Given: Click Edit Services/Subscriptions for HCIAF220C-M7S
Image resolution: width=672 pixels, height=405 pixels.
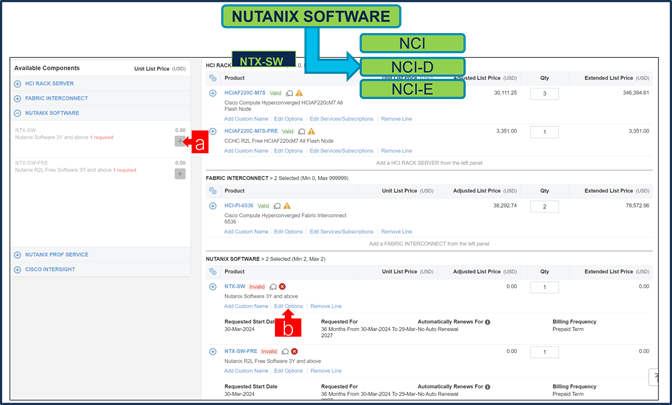Looking at the screenshot, I should pos(341,119).
